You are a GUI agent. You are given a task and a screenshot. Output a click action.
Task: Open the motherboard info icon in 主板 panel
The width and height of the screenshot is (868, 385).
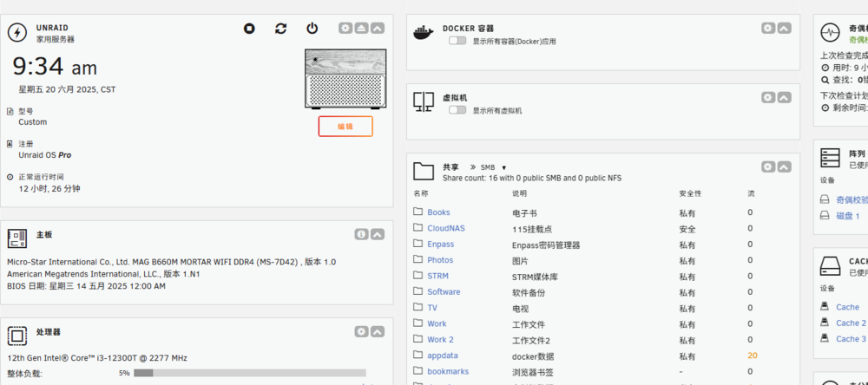361,234
